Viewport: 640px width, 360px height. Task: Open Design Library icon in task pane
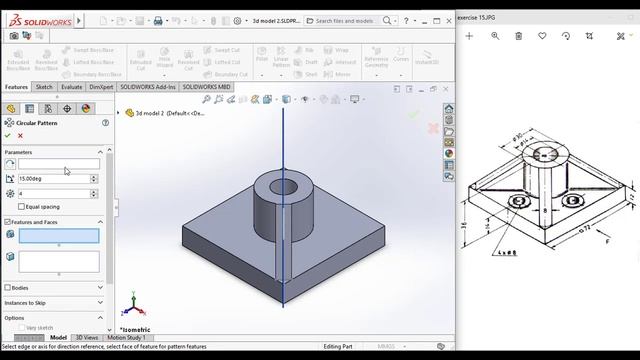449,120
